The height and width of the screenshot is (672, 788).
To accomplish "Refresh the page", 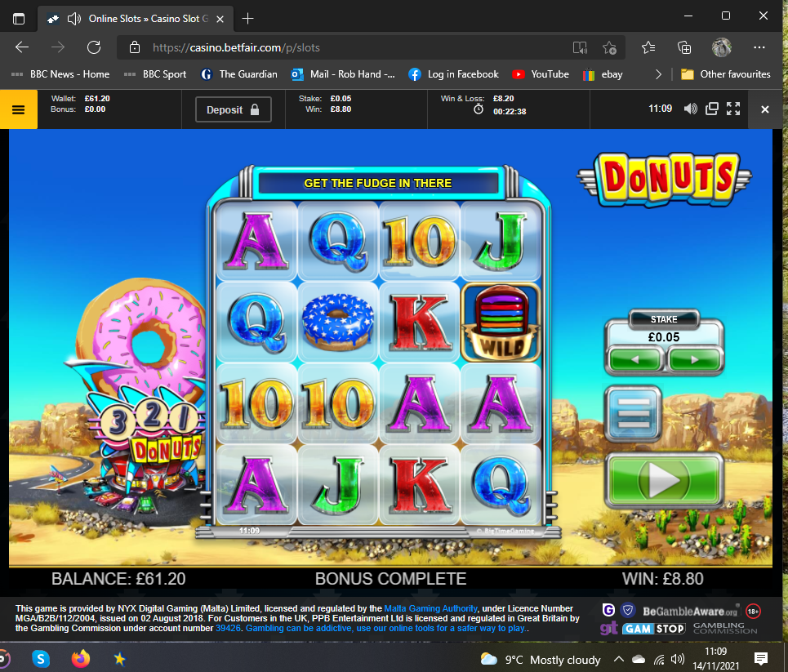I will coord(94,47).
